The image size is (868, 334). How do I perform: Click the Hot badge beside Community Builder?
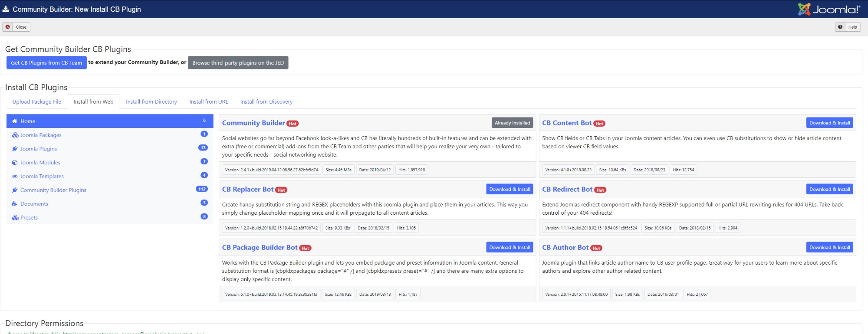point(293,124)
